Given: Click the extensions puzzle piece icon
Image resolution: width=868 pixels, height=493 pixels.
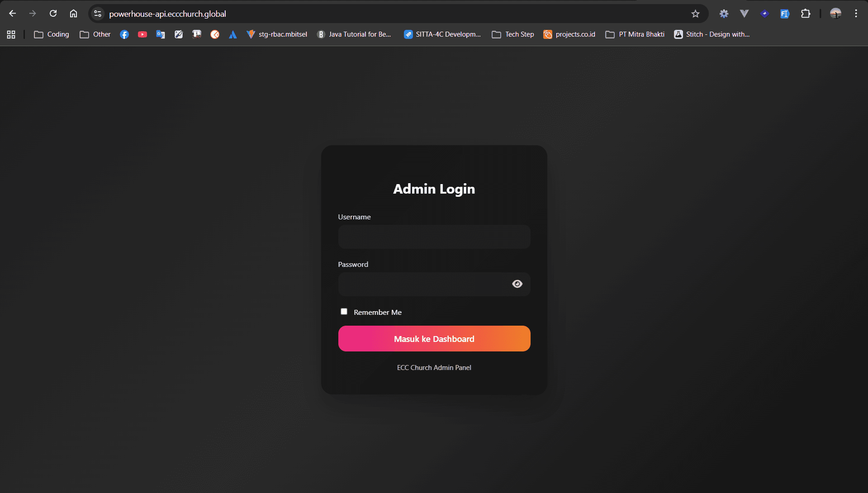Looking at the screenshot, I should [806, 14].
